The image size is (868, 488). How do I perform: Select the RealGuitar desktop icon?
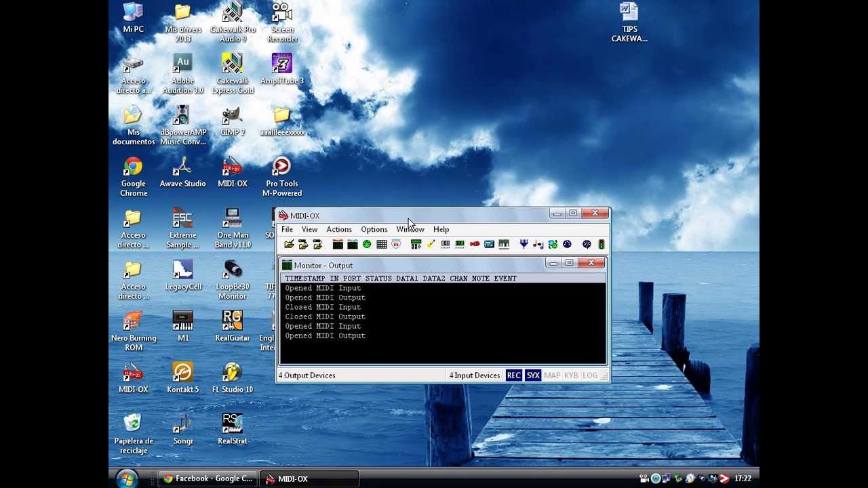[233, 327]
